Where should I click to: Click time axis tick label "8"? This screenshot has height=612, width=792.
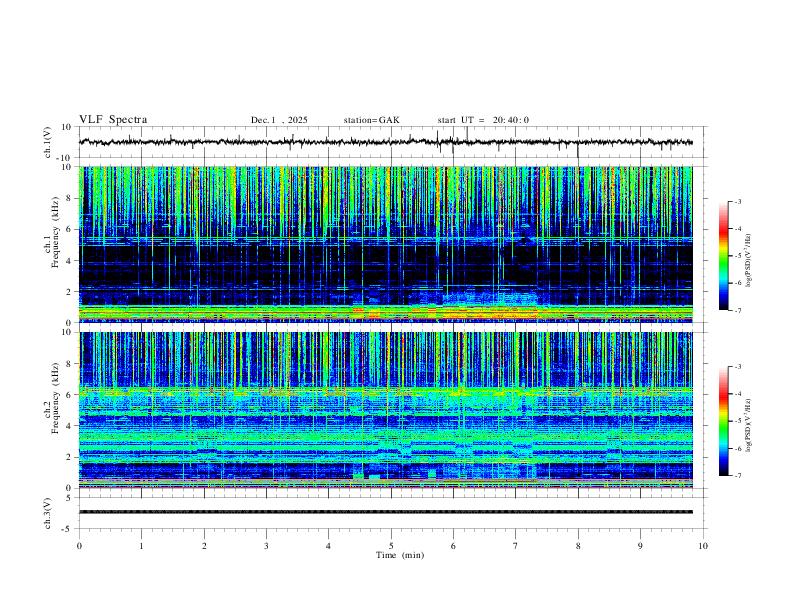click(x=578, y=546)
